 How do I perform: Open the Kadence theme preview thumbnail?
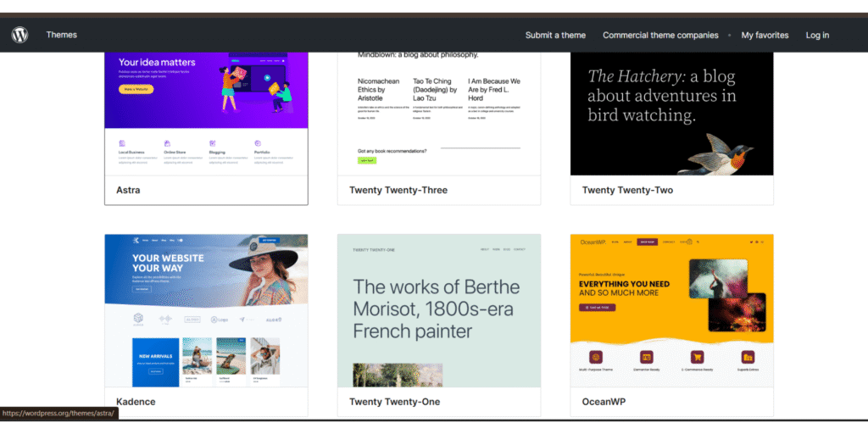[206, 310]
